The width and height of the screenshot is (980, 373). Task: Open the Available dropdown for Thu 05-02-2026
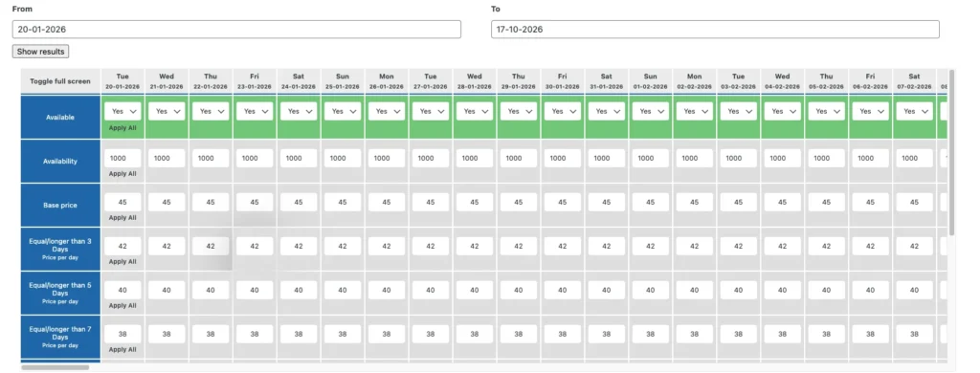(826, 111)
